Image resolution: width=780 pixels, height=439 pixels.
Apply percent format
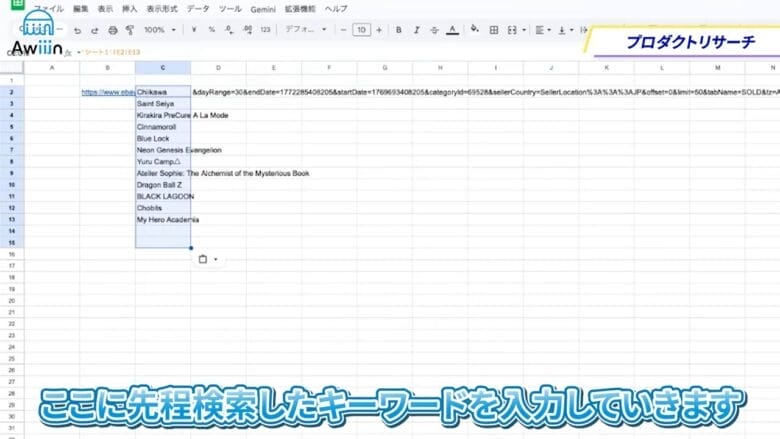coord(211,30)
